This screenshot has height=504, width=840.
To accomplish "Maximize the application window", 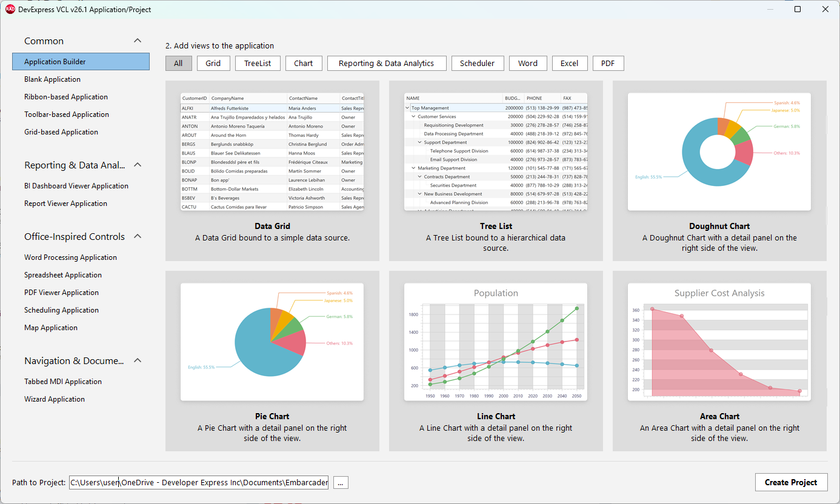I will pos(798,9).
